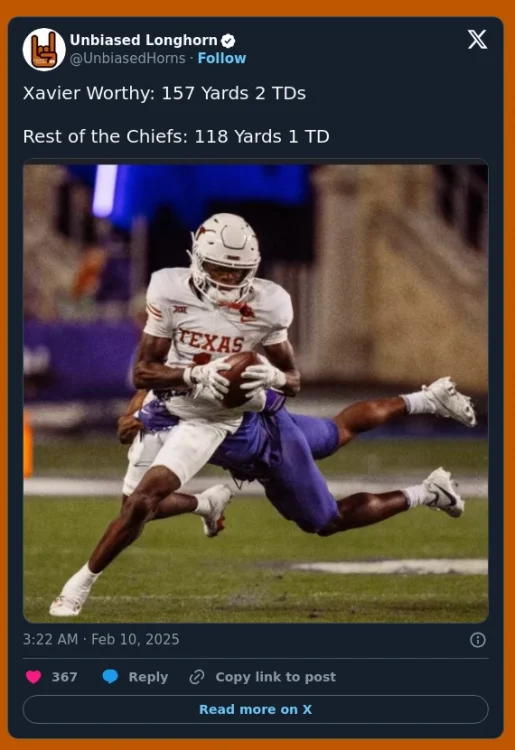Click the blue reply speech bubble icon
515x750 pixels.
[x=110, y=677]
